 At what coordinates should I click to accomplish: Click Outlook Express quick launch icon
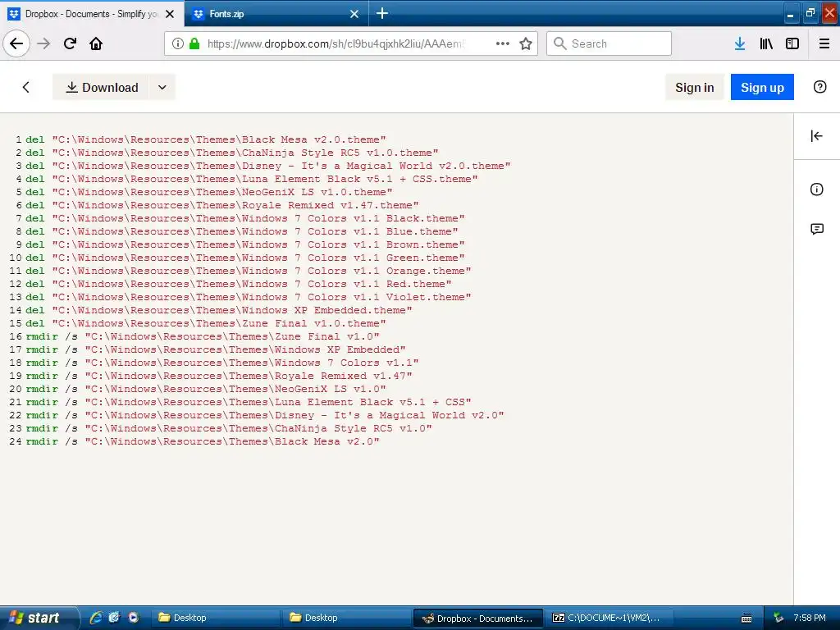114,618
